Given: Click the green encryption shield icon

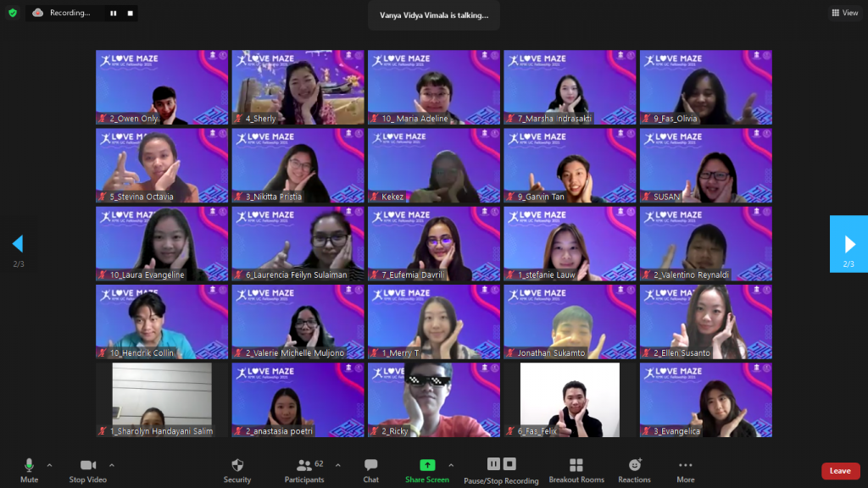Looking at the screenshot, I should 13,13.
